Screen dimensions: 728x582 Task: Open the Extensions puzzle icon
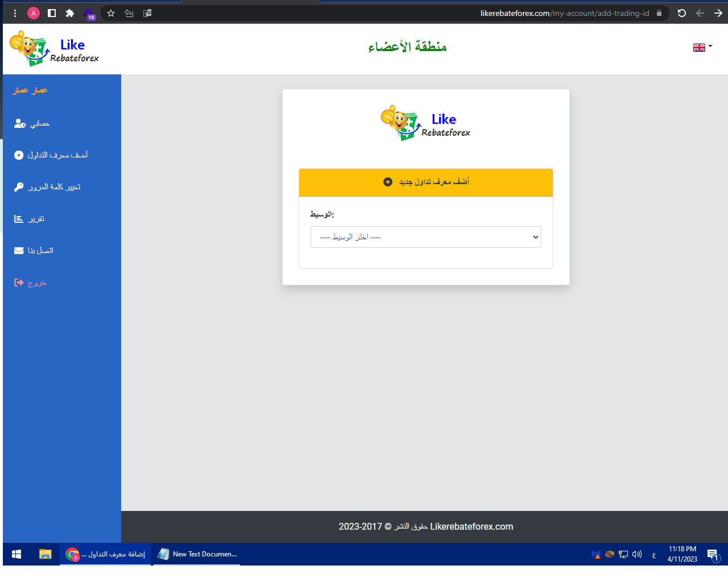[x=70, y=13]
